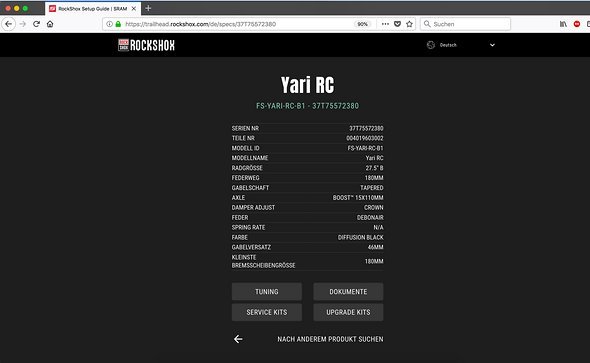
Task: Bookmark this page with the star icon
Action: [409, 24]
